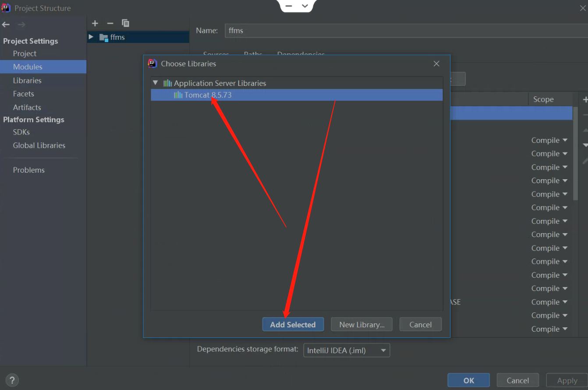Screen dimensions: 588x390
Task: Close the Choose Libraries dialog
Action: [436, 64]
